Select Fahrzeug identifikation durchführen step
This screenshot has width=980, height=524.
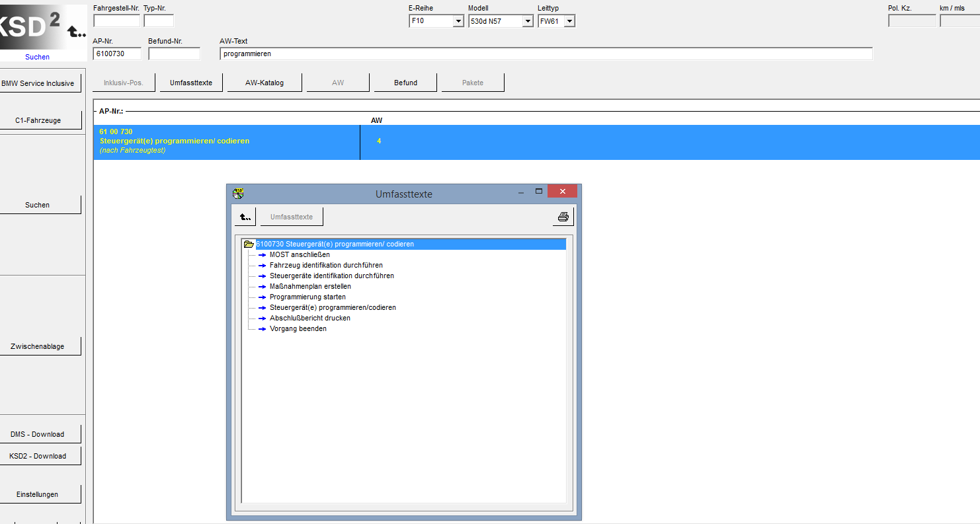pos(326,265)
